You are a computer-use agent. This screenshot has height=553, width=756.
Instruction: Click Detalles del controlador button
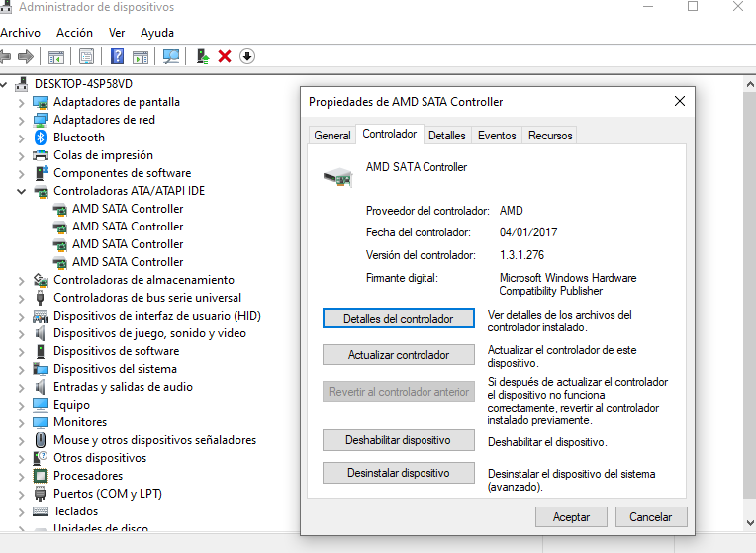pos(399,319)
